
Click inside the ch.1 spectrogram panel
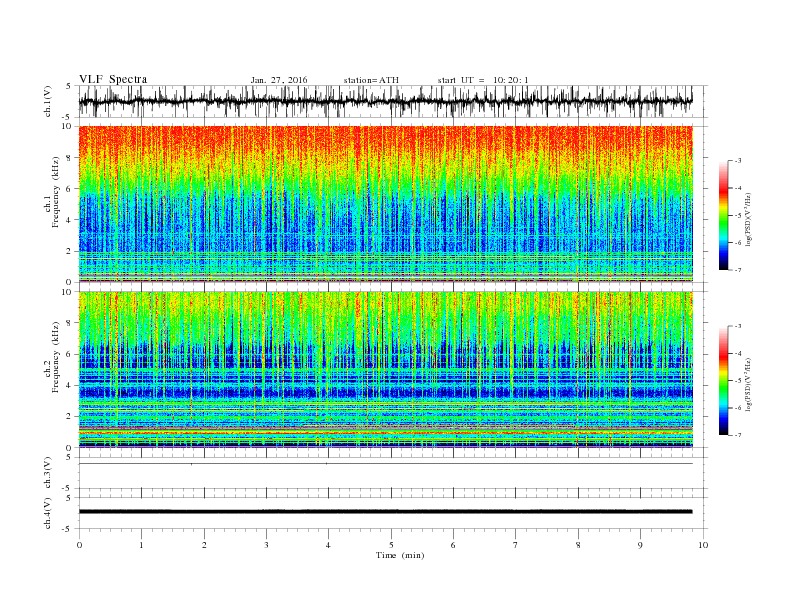click(385, 204)
